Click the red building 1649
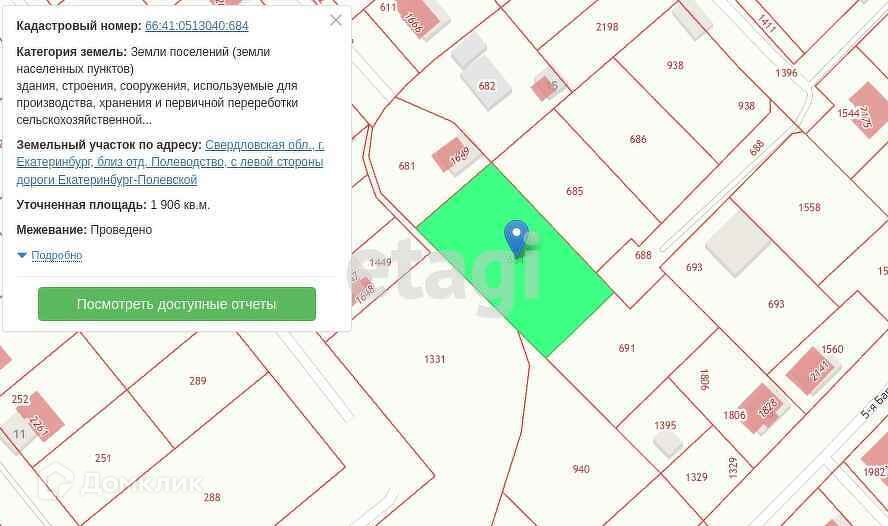This screenshot has width=888, height=526. click(x=456, y=155)
